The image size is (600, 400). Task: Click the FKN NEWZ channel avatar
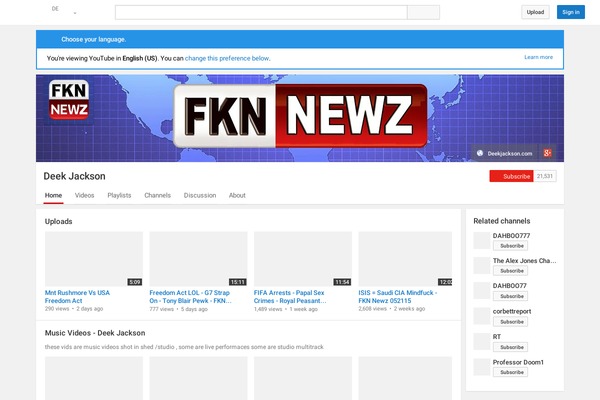tap(69, 100)
